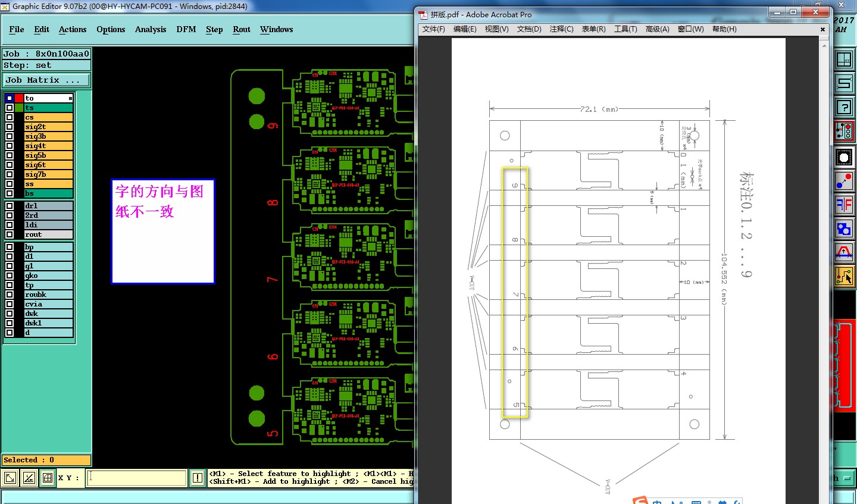This screenshot has width=857, height=504.
Task: Click the highlighted route selection cursor icon
Action: tap(844, 276)
